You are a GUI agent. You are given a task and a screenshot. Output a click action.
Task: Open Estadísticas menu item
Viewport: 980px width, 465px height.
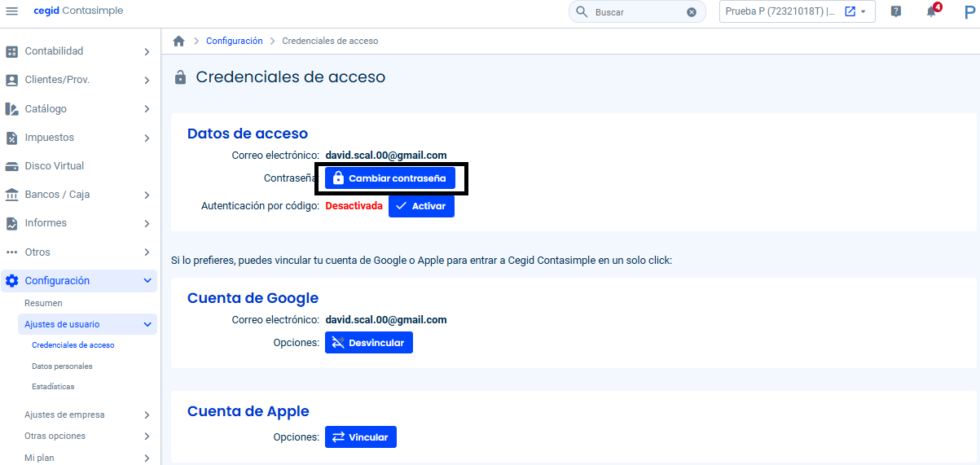[x=53, y=387]
